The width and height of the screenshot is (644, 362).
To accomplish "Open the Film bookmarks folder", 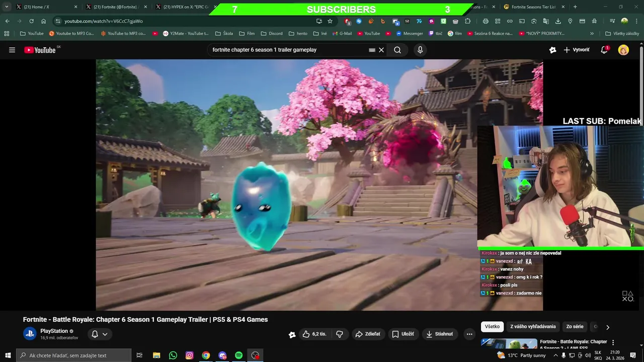I will [x=247, y=34].
